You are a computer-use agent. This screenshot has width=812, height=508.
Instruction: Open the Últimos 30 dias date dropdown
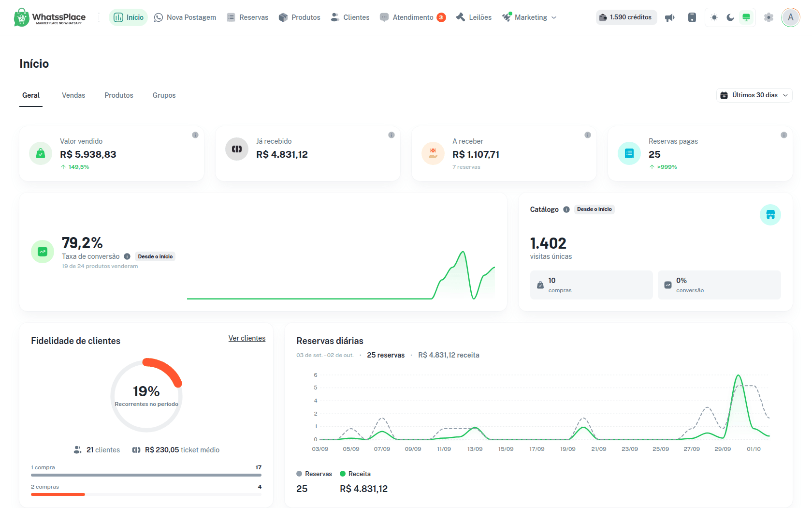click(x=754, y=95)
